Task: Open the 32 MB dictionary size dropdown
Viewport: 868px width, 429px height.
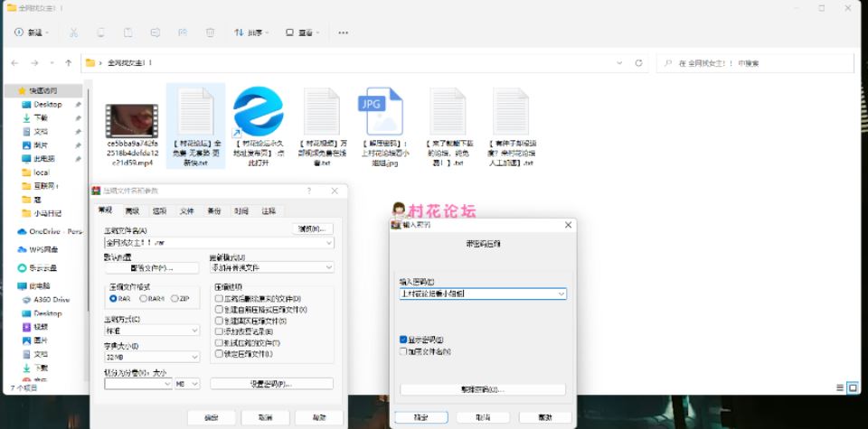Action: [x=195, y=357]
